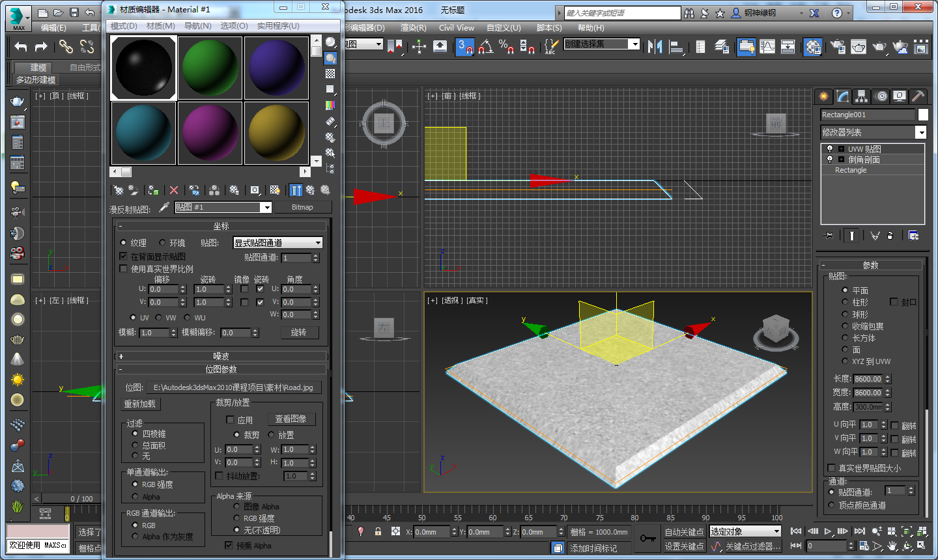The height and width of the screenshot is (560, 938).
Task: Click the 自动关键点 button
Action: (x=684, y=532)
